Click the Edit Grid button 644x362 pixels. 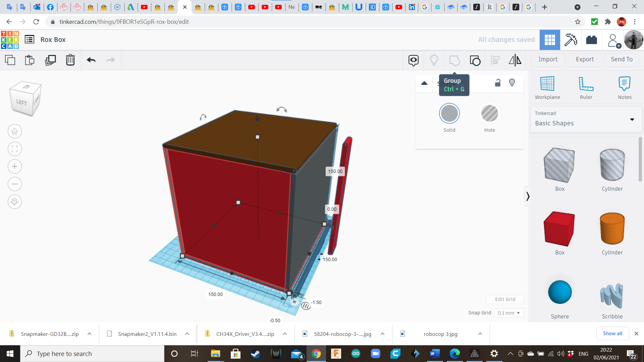click(505, 299)
